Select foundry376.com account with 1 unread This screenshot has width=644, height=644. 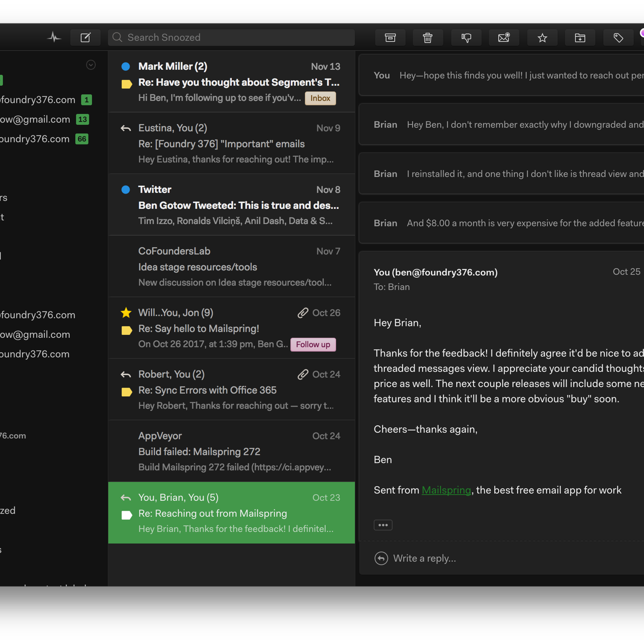point(45,100)
